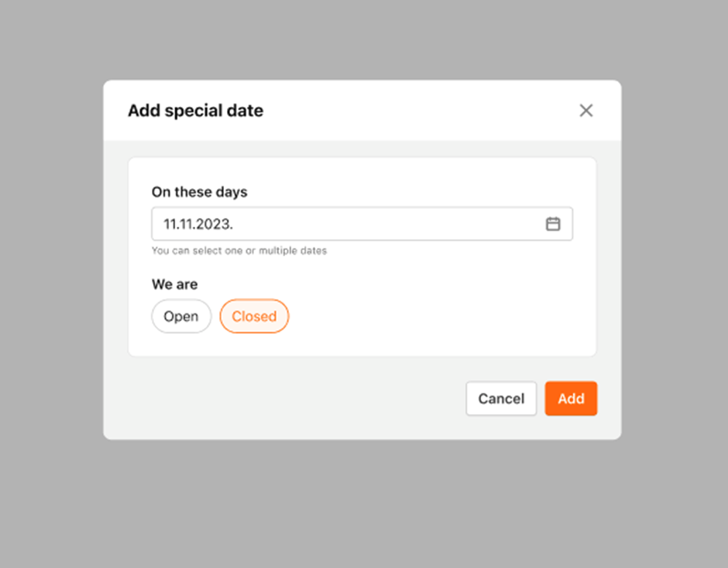Click the orange Add button

tap(571, 399)
